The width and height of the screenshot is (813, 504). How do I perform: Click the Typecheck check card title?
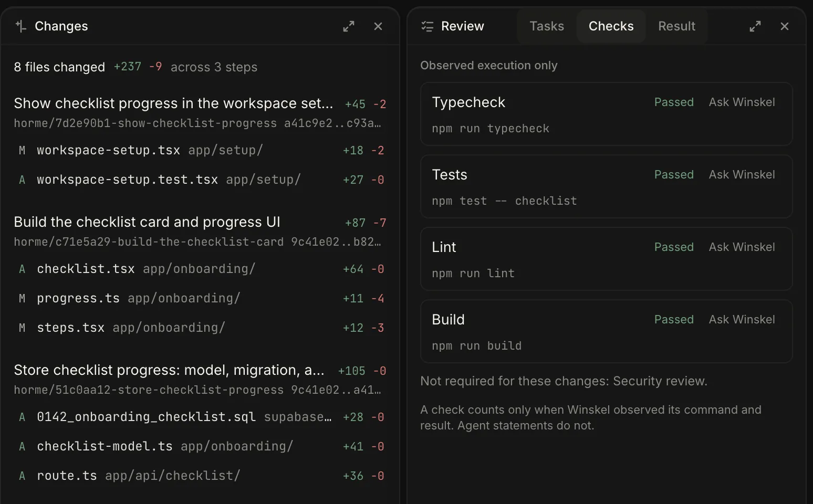[x=468, y=102]
